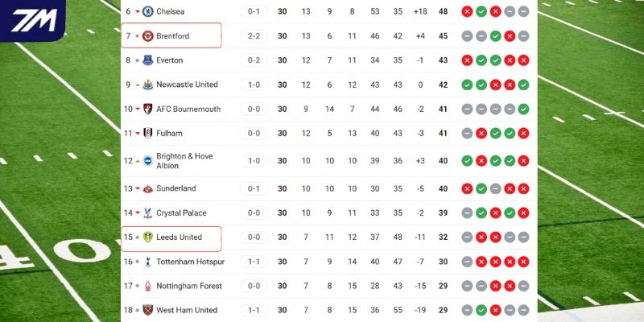
Task: Click the AFC Bournemouth crest icon
Action: pos(147,109)
